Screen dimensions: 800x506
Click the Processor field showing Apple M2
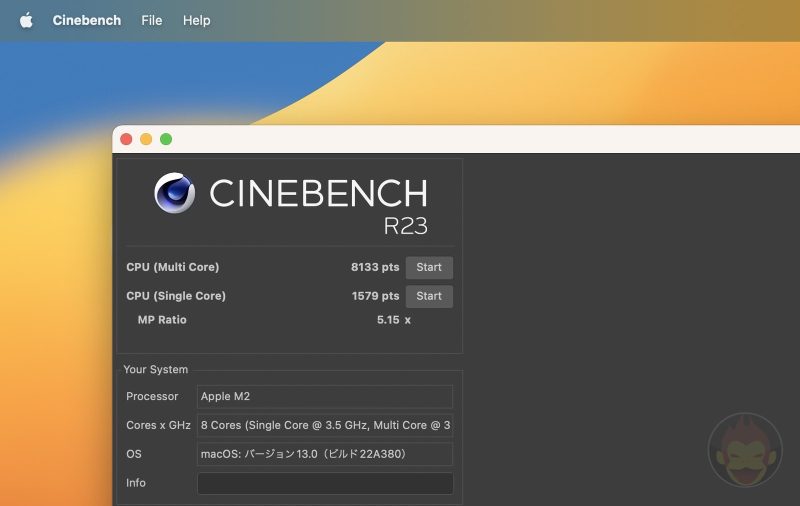[x=325, y=396]
